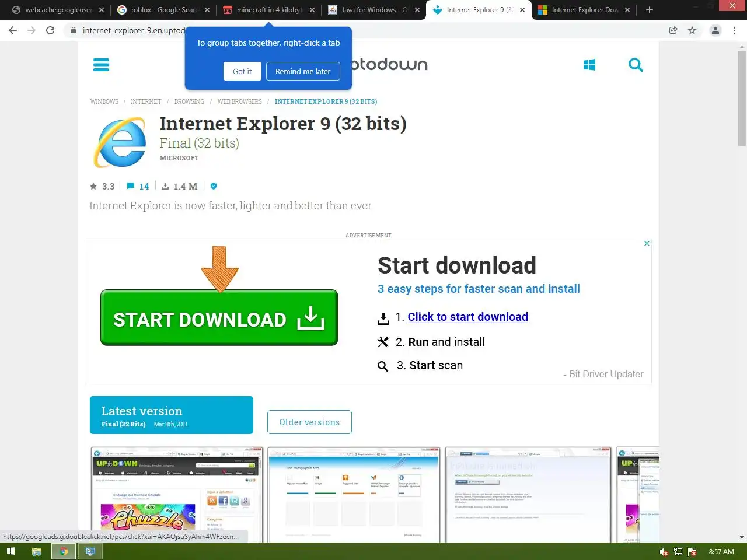Click the action center flag icon
The width and height of the screenshot is (747, 560).
(x=692, y=551)
